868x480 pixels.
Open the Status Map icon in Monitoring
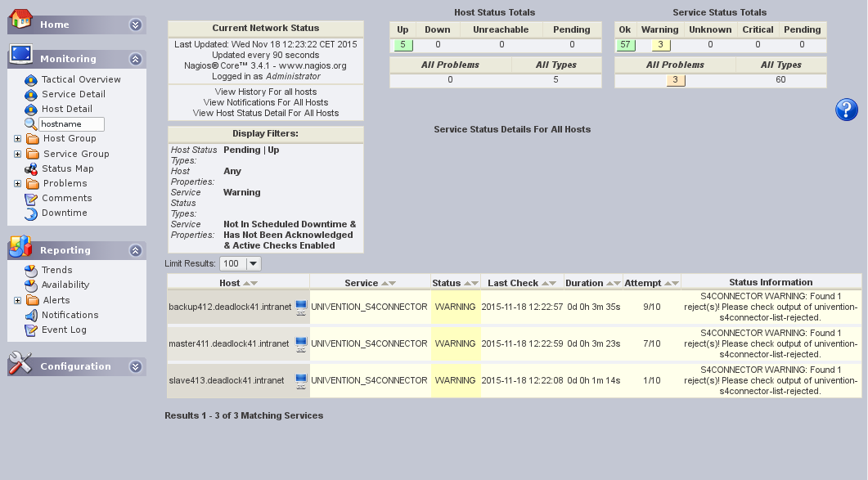pyautogui.click(x=30, y=169)
